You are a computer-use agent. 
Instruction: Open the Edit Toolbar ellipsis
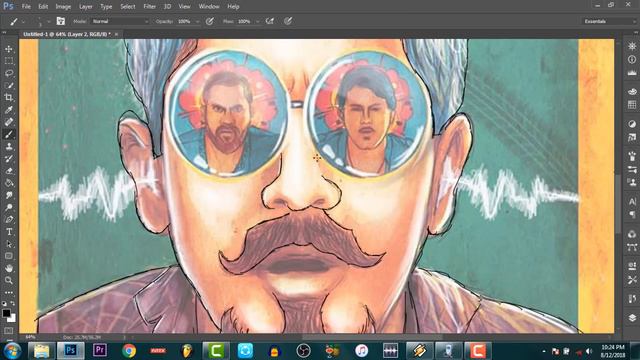pyautogui.click(x=9, y=292)
